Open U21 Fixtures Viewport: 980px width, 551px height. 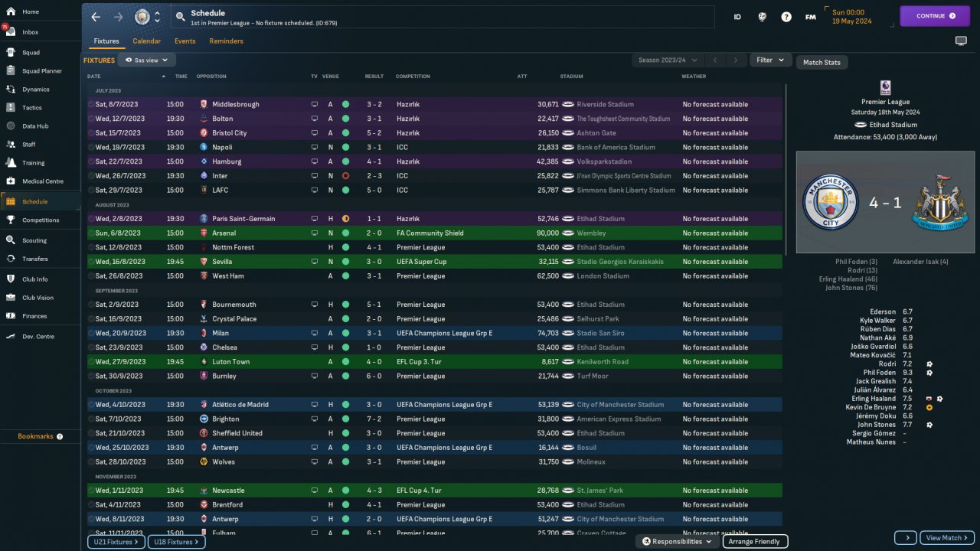click(x=116, y=542)
